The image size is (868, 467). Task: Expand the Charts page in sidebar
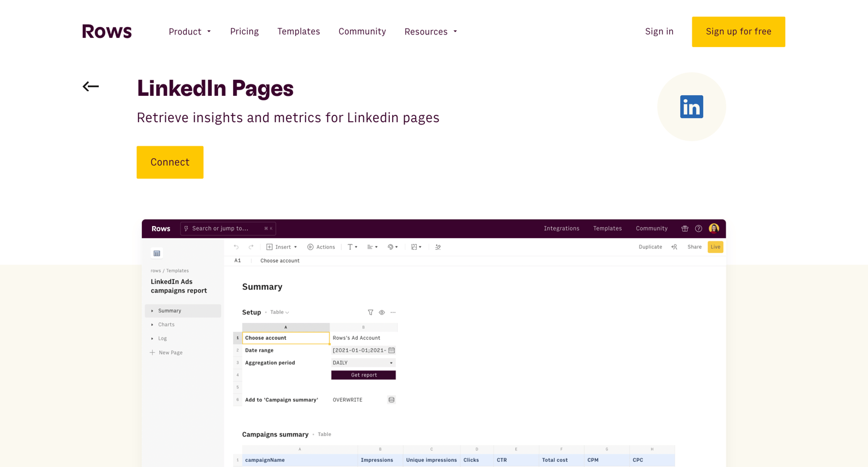[152, 325]
